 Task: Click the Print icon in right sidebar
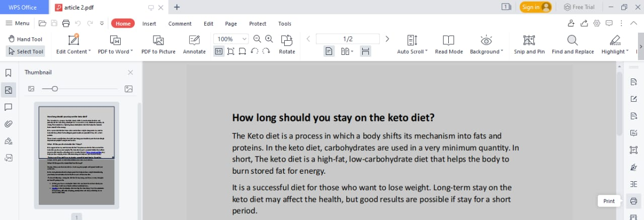(633, 201)
